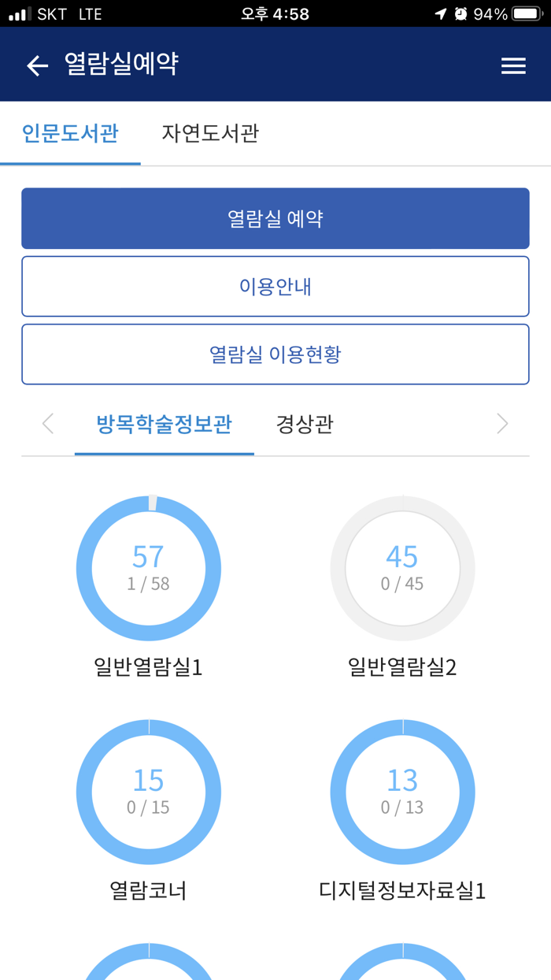This screenshot has height=980, width=551.
Task: Select the 방목학술정보관 tab
Action: point(164,424)
